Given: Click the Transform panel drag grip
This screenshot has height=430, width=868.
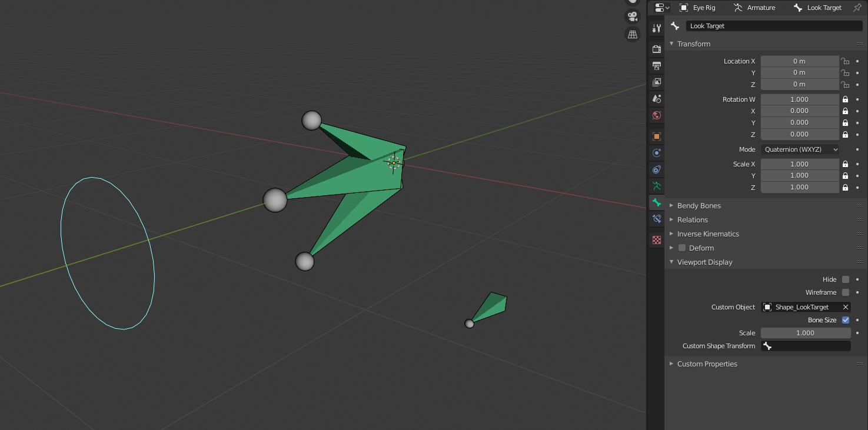Looking at the screenshot, I should [860, 44].
